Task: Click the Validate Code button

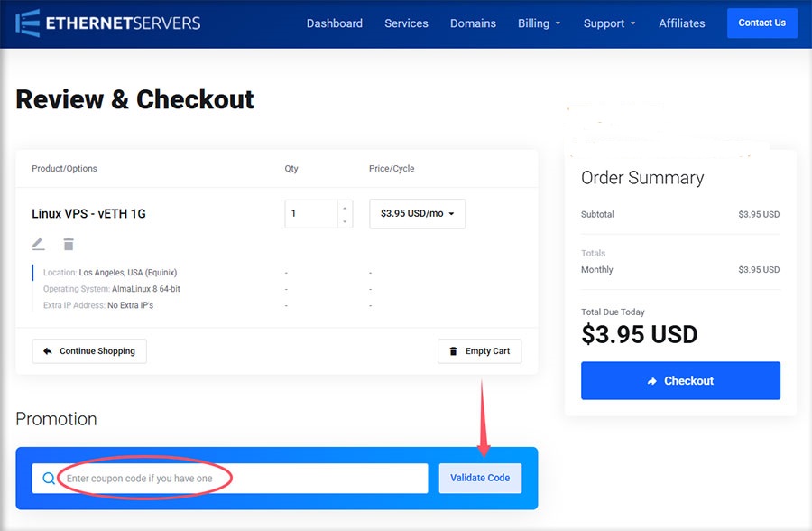Action: pyautogui.click(x=480, y=479)
